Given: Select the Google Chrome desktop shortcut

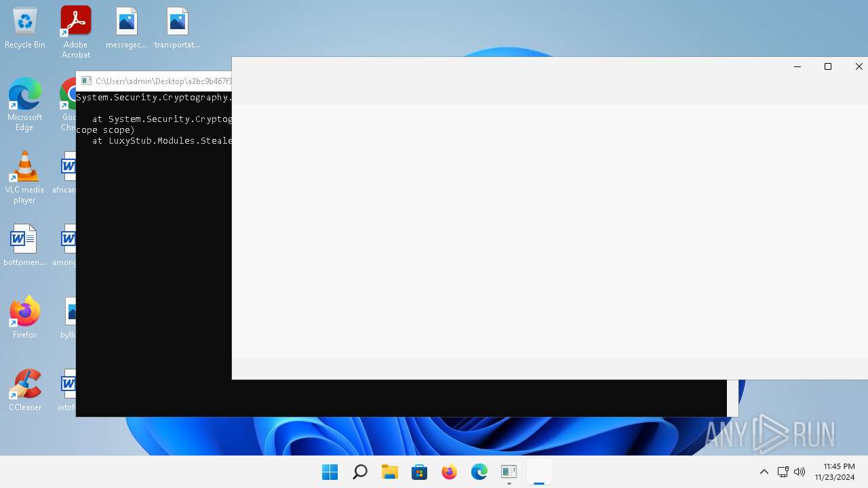Looking at the screenshot, I should [68, 104].
